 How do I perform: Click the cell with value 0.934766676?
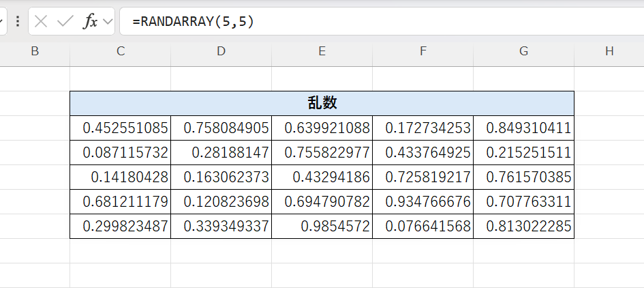(x=423, y=202)
